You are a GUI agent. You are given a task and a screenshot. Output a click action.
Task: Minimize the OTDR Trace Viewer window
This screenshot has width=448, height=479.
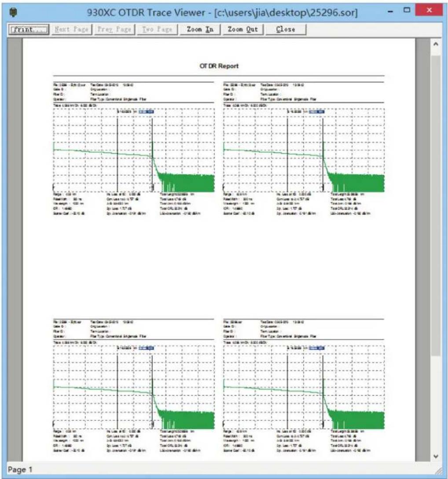click(390, 11)
